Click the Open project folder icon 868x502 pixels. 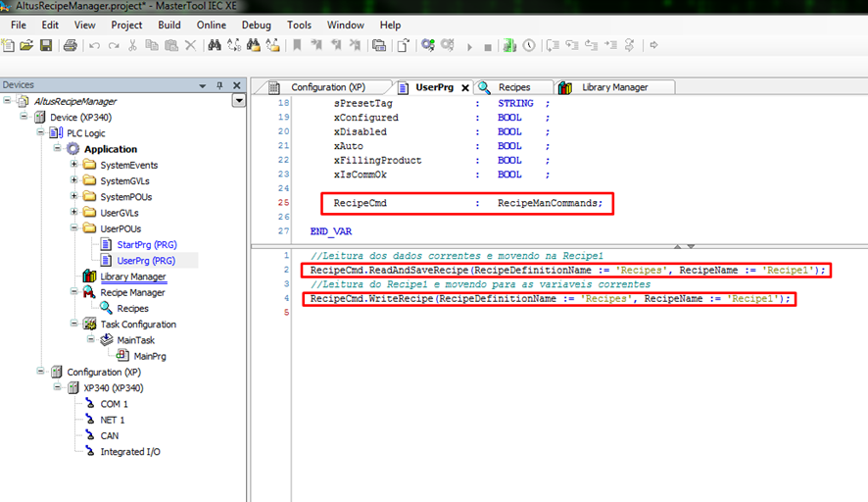click(x=26, y=45)
